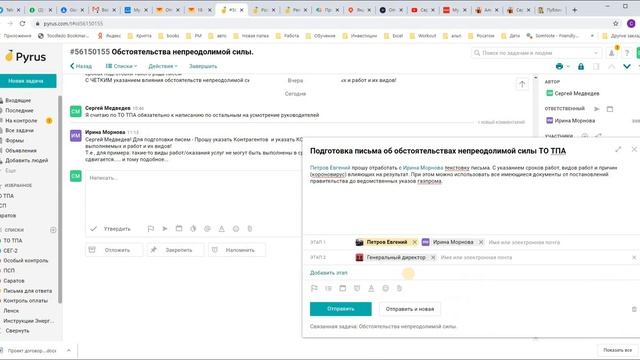Open Объявления in the sidebar
640x360 pixels.
(x=28, y=151)
